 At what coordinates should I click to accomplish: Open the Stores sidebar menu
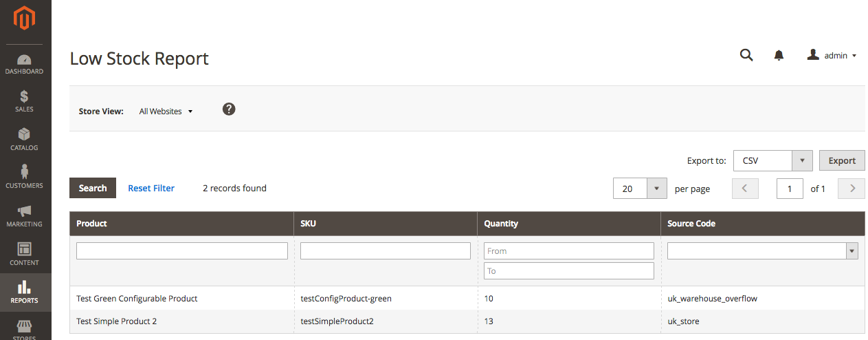[25, 328]
